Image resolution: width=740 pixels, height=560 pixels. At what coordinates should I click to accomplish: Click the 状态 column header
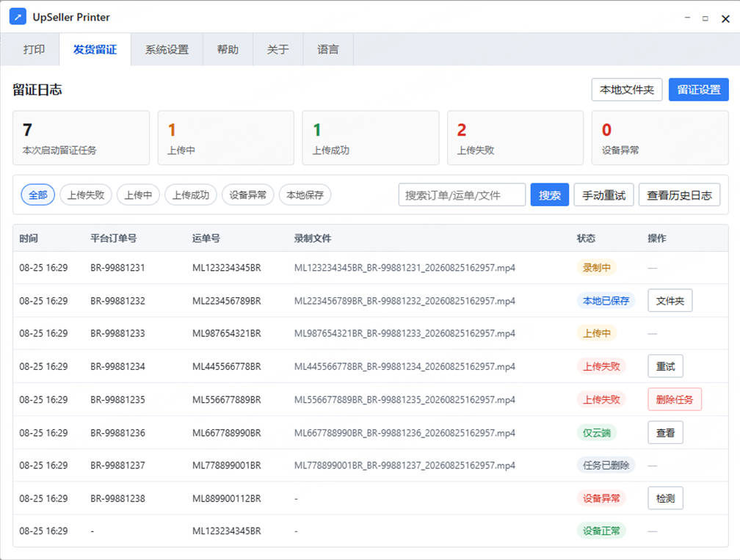(x=586, y=239)
